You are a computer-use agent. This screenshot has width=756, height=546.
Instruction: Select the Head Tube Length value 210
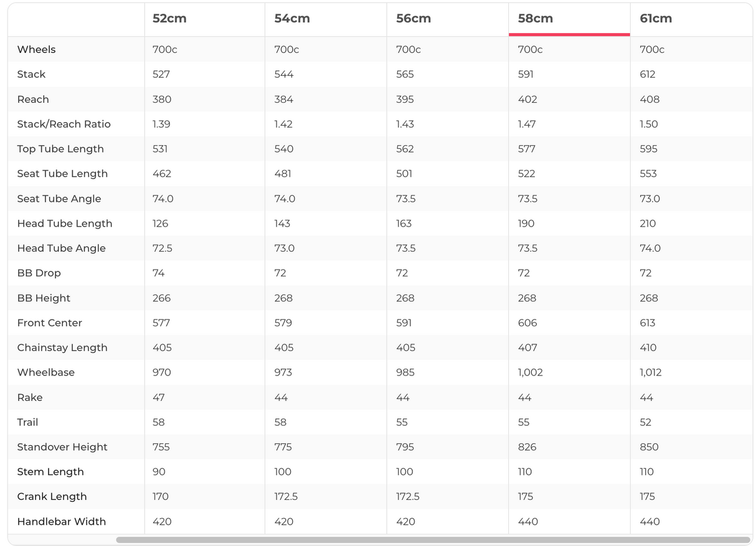pyautogui.click(x=648, y=224)
